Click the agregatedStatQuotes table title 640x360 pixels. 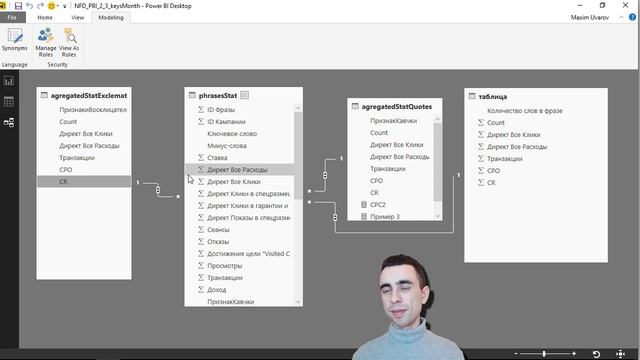point(396,107)
